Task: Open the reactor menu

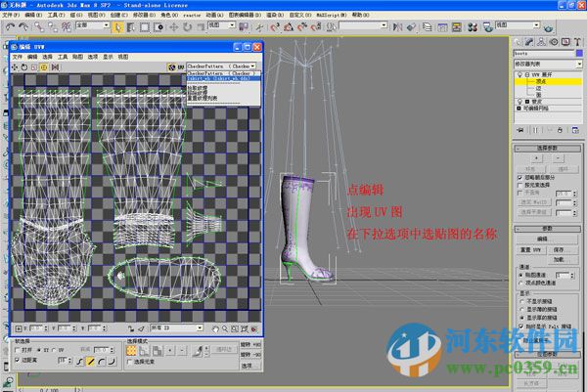Action: [x=192, y=15]
